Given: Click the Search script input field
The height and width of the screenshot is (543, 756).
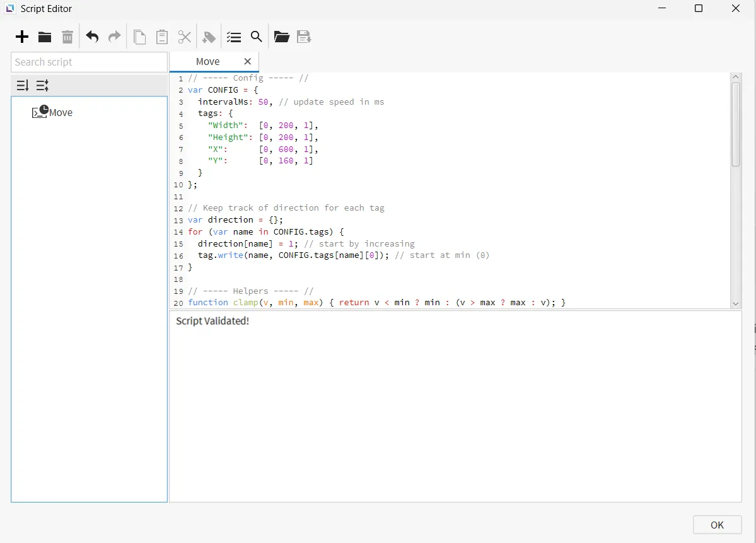Looking at the screenshot, I should pyautogui.click(x=89, y=62).
